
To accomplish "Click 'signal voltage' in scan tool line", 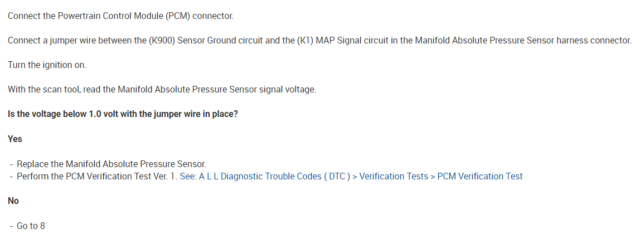I will (288, 90).
